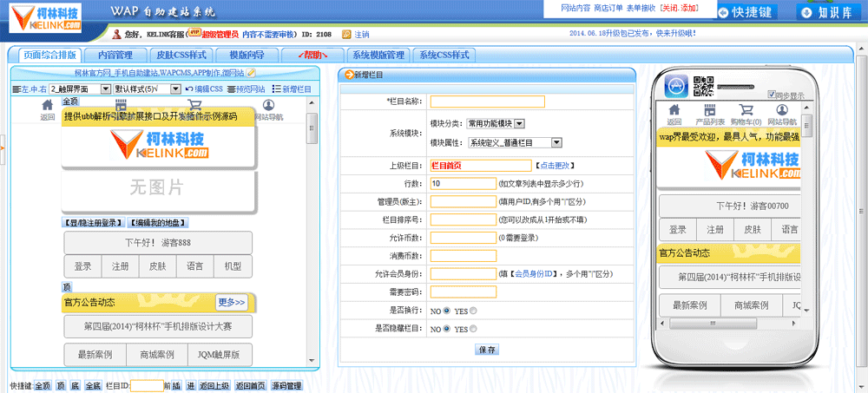Click the VIP badge next to username

pyautogui.click(x=194, y=32)
